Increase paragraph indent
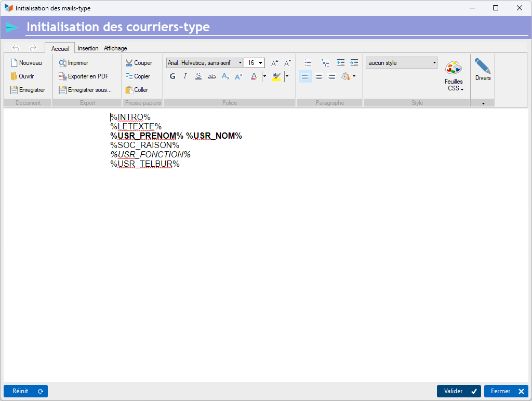 (x=354, y=63)
